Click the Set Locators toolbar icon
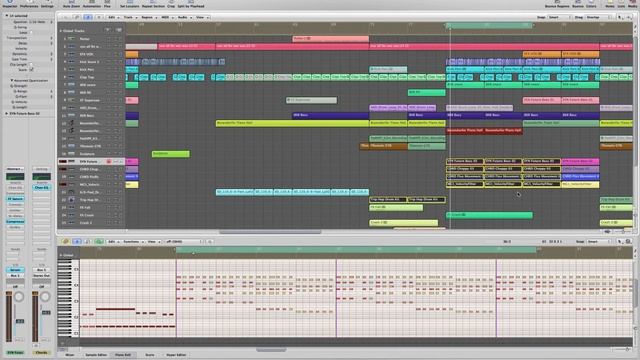Image resolution: width=640 pixels, height=360 pixels. pyautogui.click(x=129, y=4)
